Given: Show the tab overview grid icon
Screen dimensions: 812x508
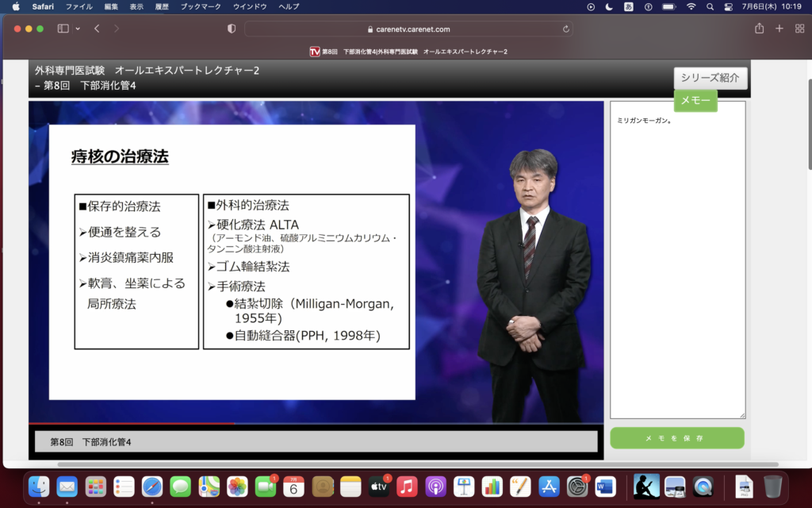Looking at the screenshot, I should (x=799, y=29).
